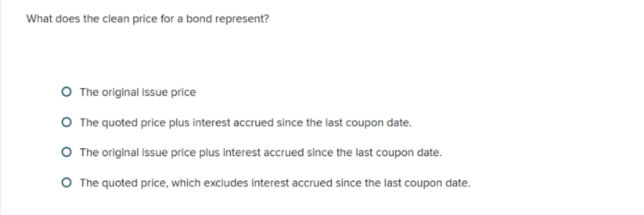
Task: Click the word 'bond' in the question
Action: (x=199, y=19)
